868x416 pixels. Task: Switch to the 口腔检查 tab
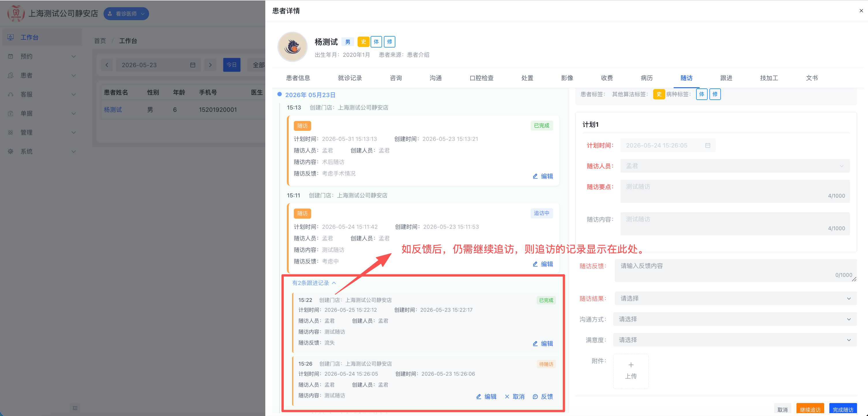point(482,78)
